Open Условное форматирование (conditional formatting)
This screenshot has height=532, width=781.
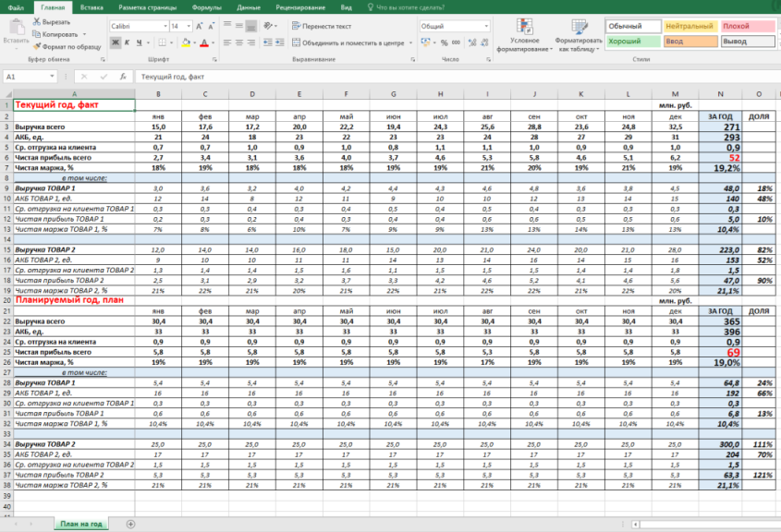[526, 39]
